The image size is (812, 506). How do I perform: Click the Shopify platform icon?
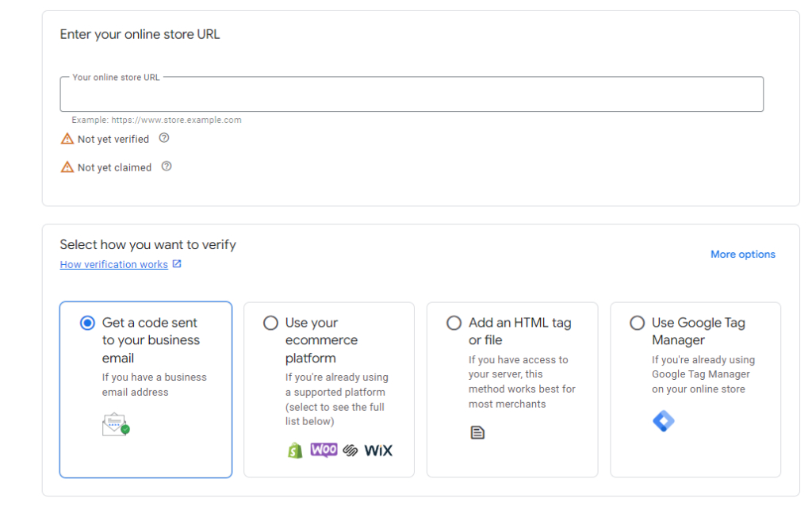295,450
